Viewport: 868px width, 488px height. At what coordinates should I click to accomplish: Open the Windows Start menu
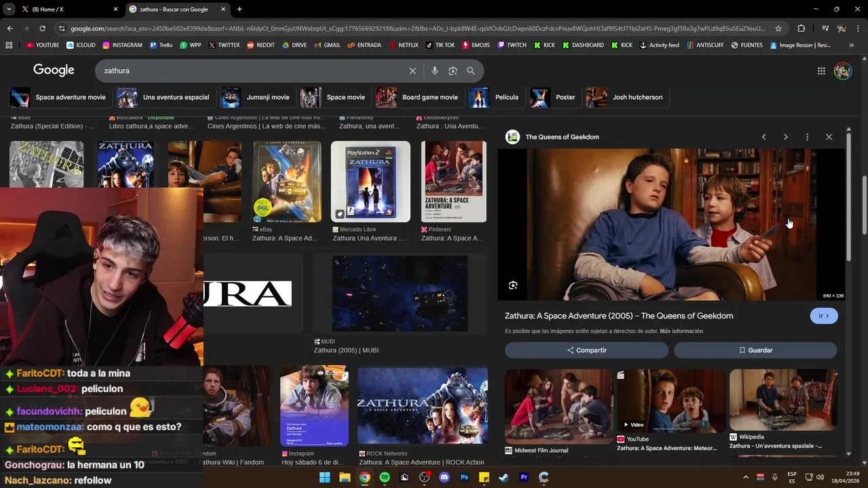click(325, 477)
